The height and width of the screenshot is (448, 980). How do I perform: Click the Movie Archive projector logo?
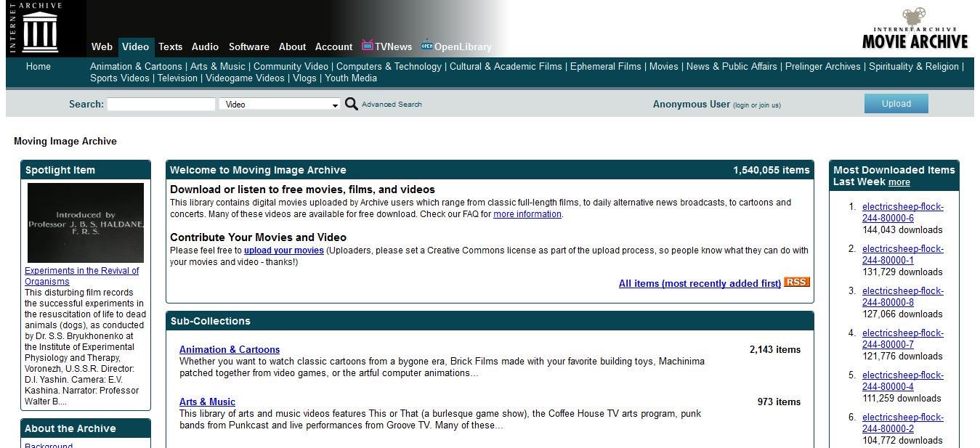tap(915, 28)
